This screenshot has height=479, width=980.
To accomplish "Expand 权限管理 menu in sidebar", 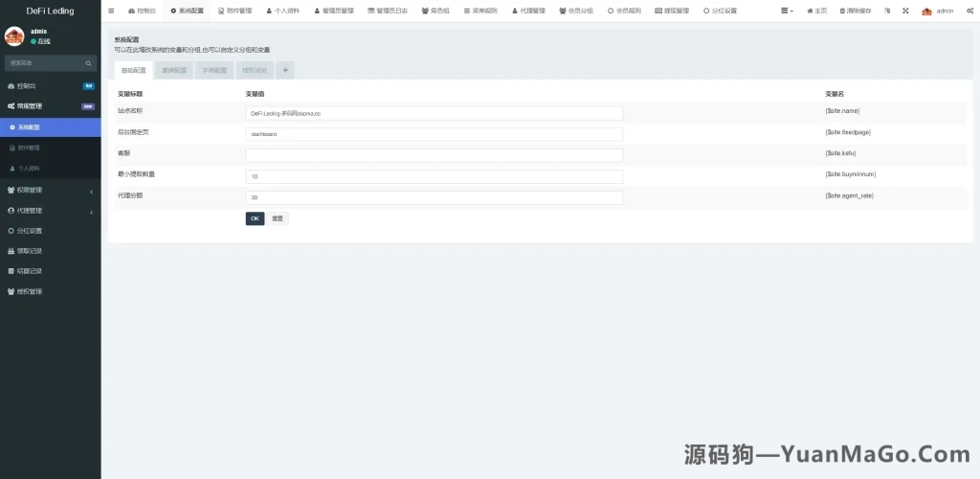I will tap(50, 190).
